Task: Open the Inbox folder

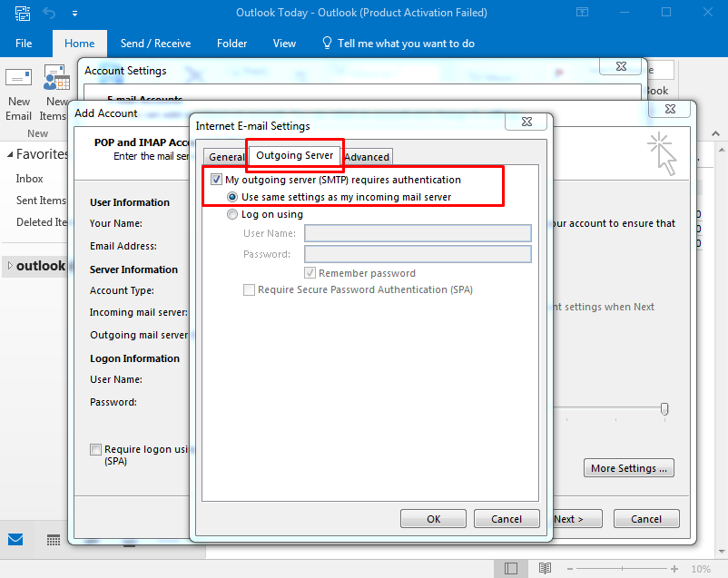Action: point(29,179)
